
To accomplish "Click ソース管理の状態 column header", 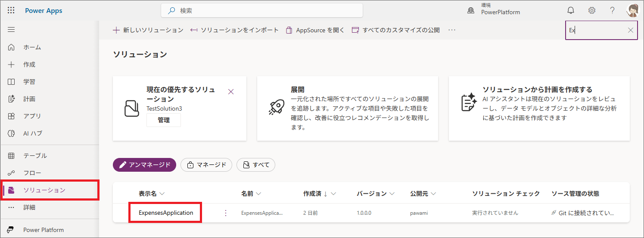I will point(575,194).
